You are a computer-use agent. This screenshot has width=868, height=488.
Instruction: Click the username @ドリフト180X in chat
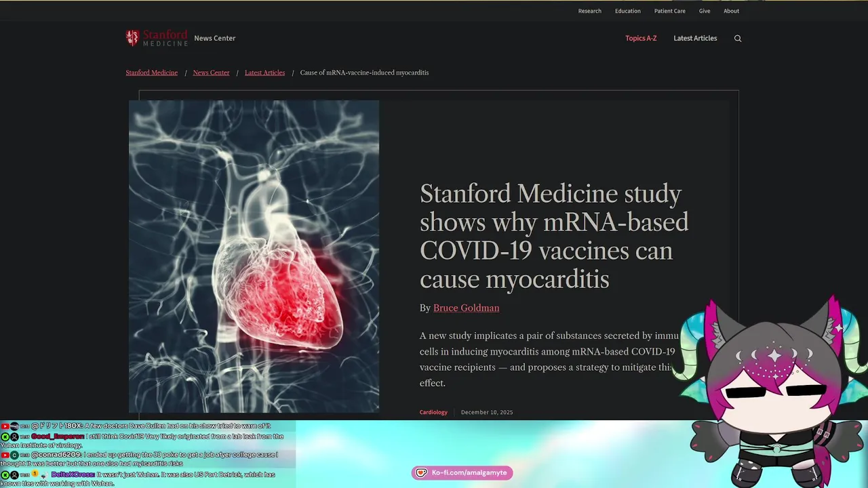pyautogui.click(x=57, y=426)
